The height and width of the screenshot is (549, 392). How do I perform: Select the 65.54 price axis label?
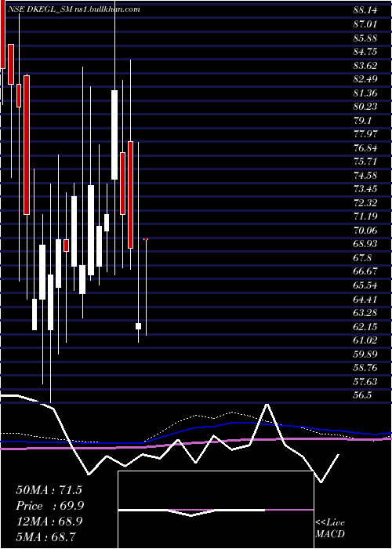point(365,285)
